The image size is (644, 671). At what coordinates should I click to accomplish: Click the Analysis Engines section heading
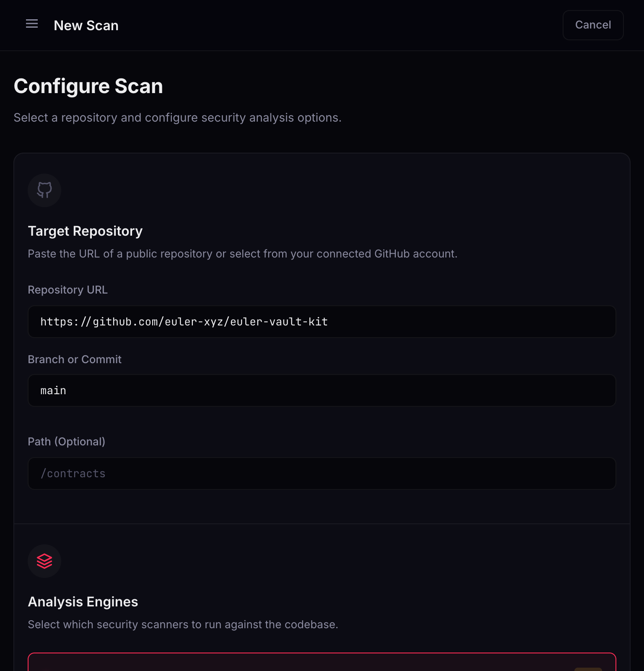[83, 602]
